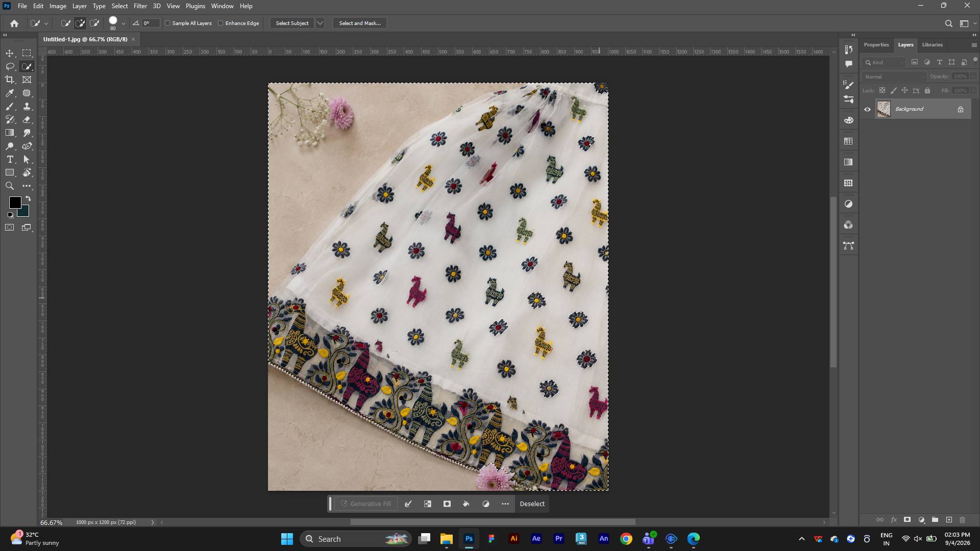
Task: Switch to the Properties tab
Action: pos(876,45)
